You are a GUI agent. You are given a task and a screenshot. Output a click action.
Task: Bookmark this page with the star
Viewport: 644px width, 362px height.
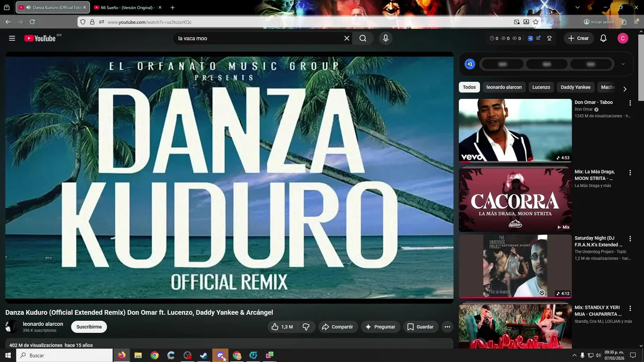pos(536,22)
